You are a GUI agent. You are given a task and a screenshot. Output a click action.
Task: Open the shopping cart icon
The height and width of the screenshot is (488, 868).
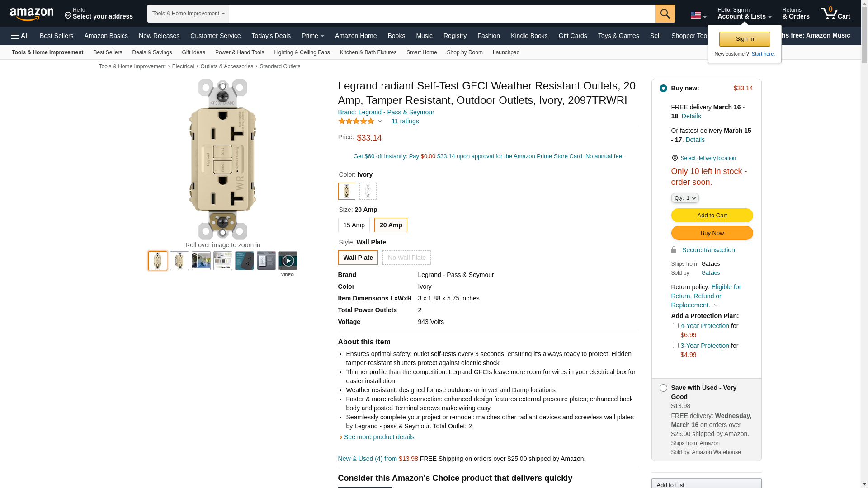pos(835,14)
